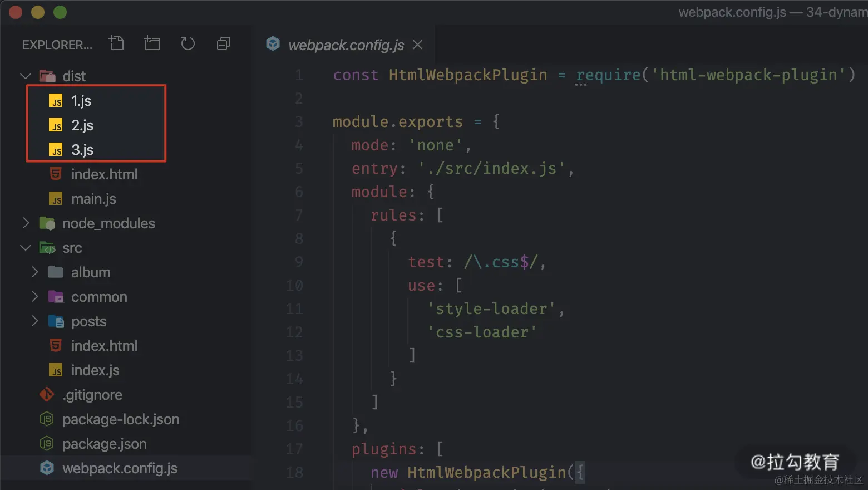Click the album folder icon

coord(56,272)
